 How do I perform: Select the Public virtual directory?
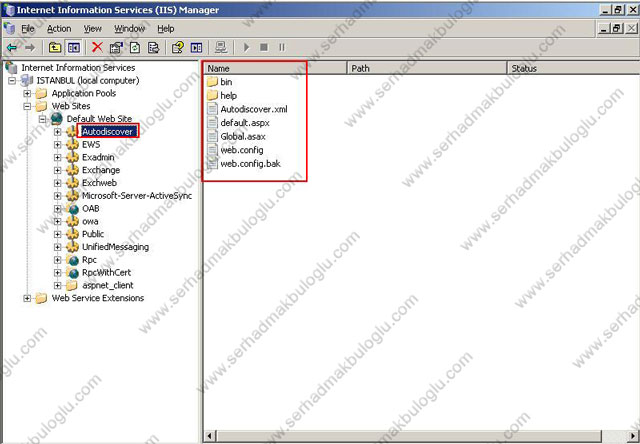[x=93, y=234]
